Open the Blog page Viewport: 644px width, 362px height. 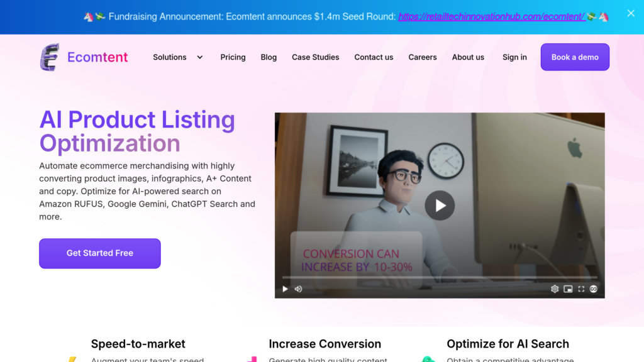pos(269,57)
